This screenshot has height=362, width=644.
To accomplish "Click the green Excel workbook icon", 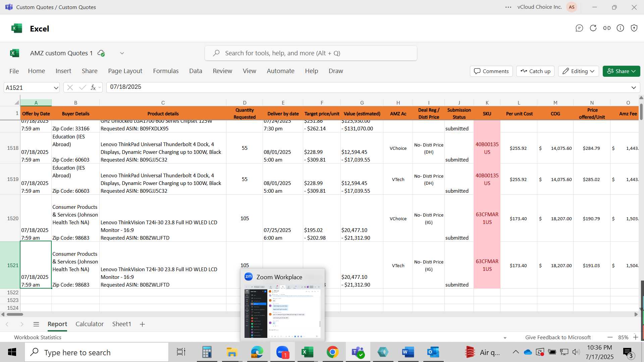I will point(15,53).
